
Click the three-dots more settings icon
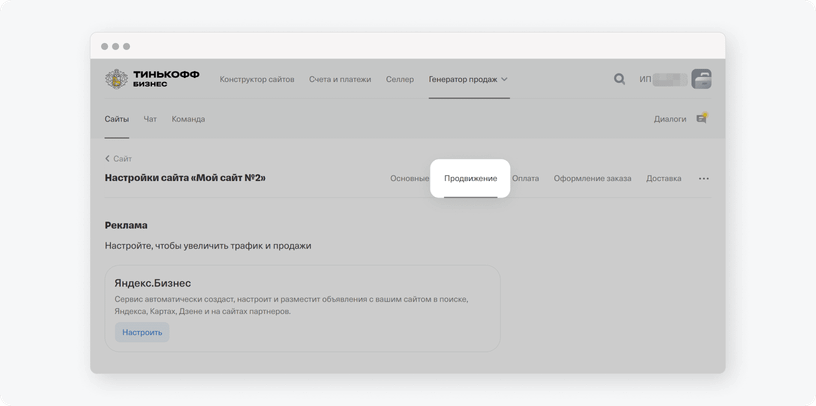pos(704,179)
